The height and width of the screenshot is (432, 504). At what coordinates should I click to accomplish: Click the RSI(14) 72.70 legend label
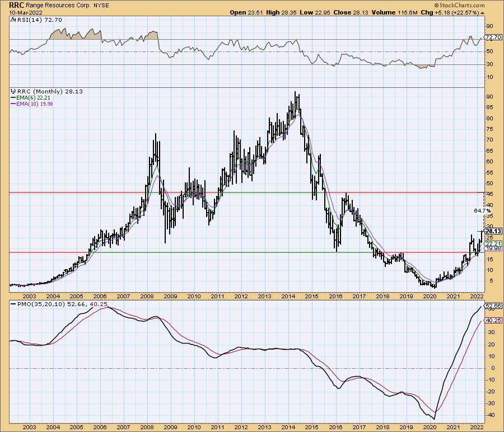click(x=40, y=20)
